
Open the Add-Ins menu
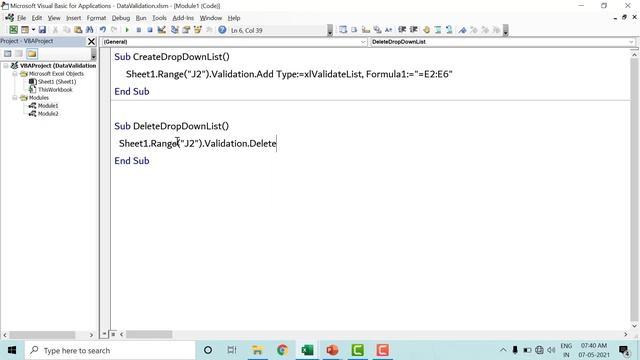tap(183, 18)
